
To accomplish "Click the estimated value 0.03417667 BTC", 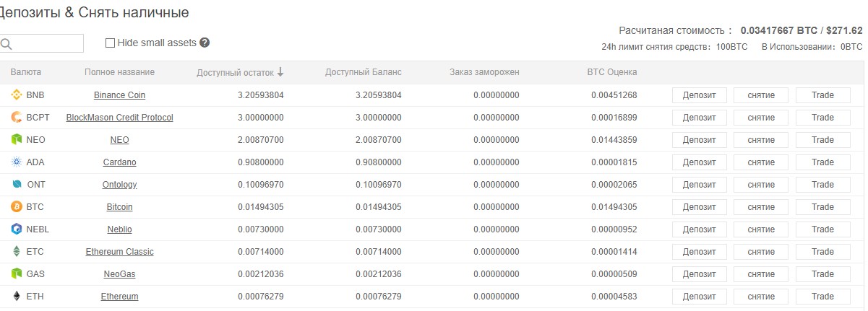I will point(778,30).
